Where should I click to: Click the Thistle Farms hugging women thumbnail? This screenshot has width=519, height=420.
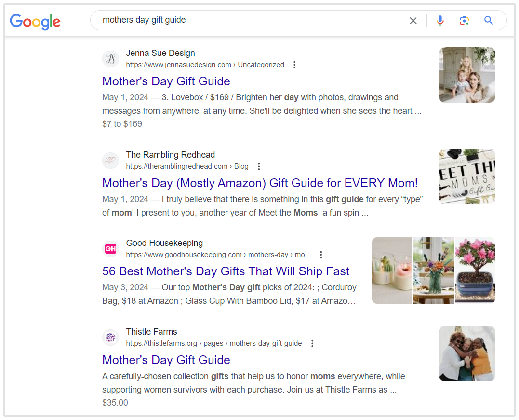click(467, 354)
